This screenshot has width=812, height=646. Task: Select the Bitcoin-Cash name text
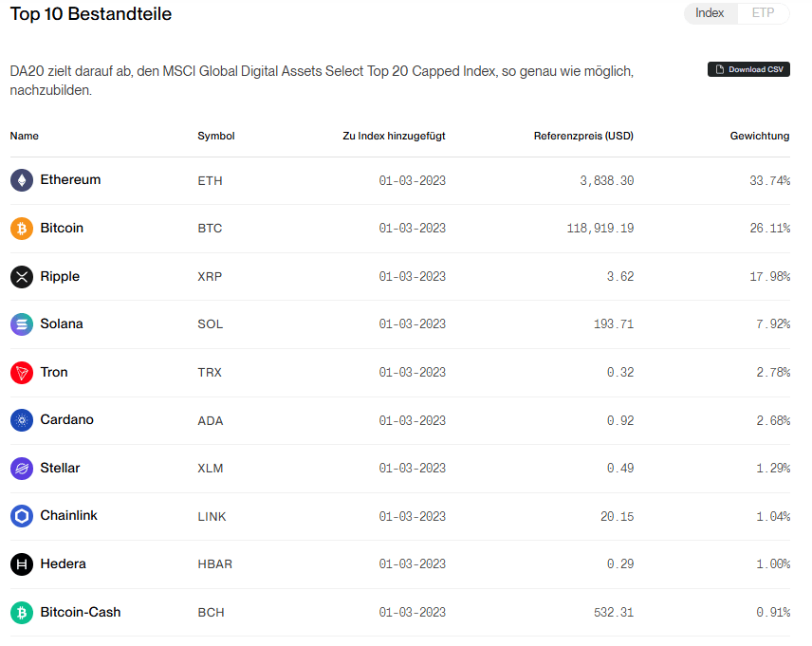coord(81,612)
